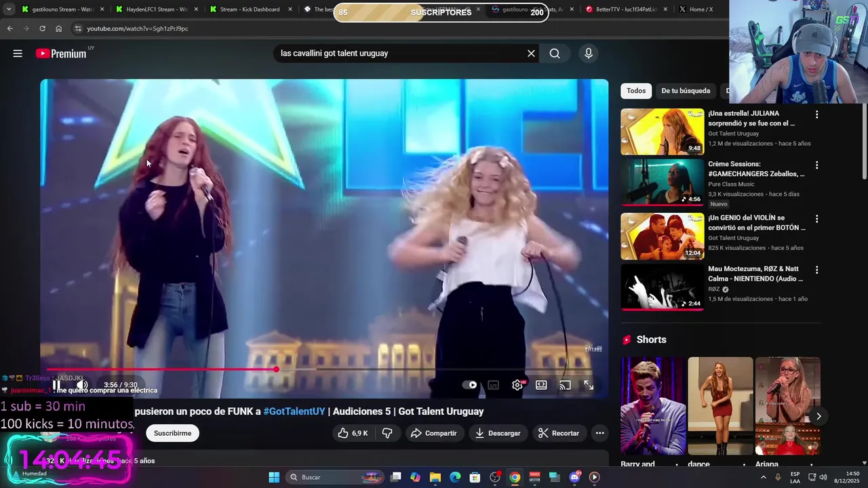The height and width of the screenshot is (488, 868).
Task: Open Microsoft Store from taskbar
Action: click(475, 477)
